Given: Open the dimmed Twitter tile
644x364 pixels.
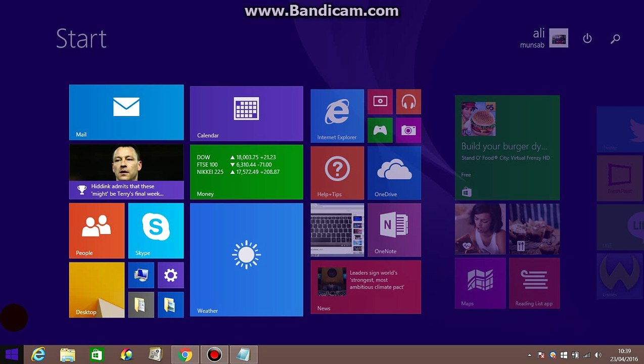Looking at the screenshot, I should [x=620, y=129].
